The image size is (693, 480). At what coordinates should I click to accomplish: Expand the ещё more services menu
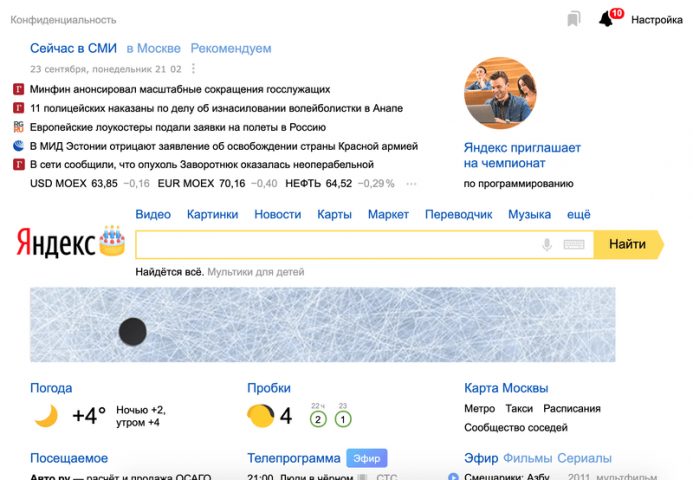pyautogui.click(x=579, y=214)
